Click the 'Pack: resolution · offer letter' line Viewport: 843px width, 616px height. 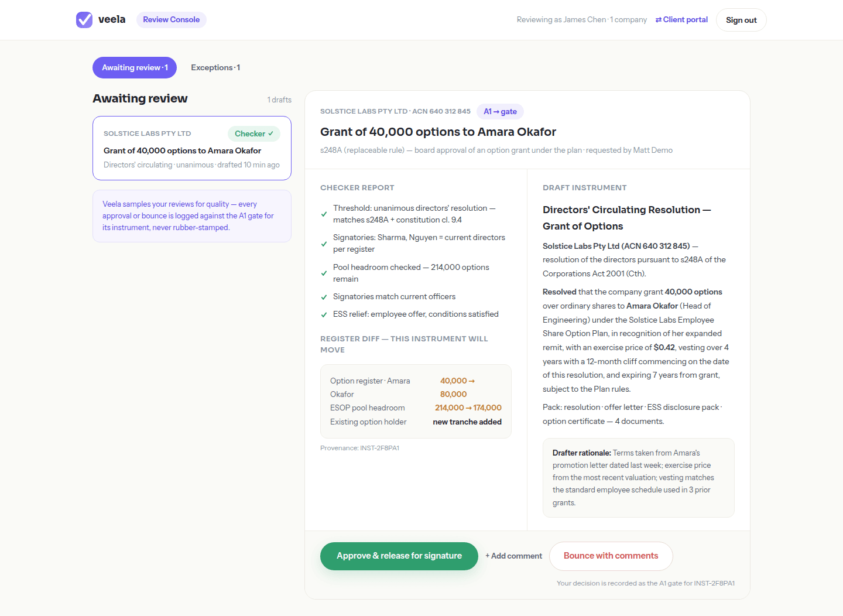tap(632, 414)
